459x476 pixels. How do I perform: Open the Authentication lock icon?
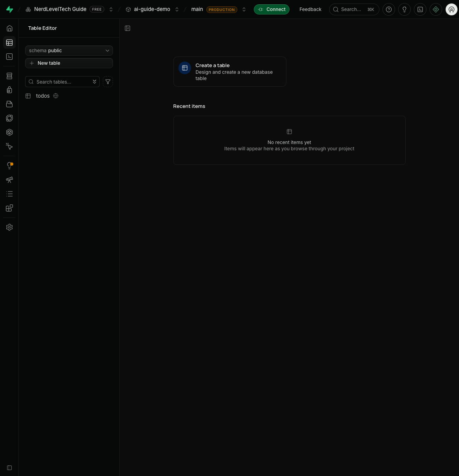9,90
